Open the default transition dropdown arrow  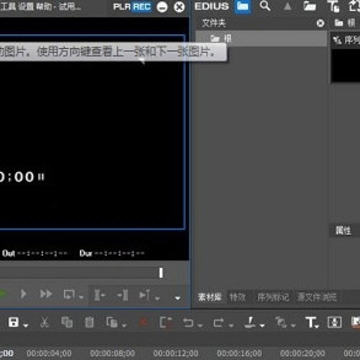coord(293,325)
